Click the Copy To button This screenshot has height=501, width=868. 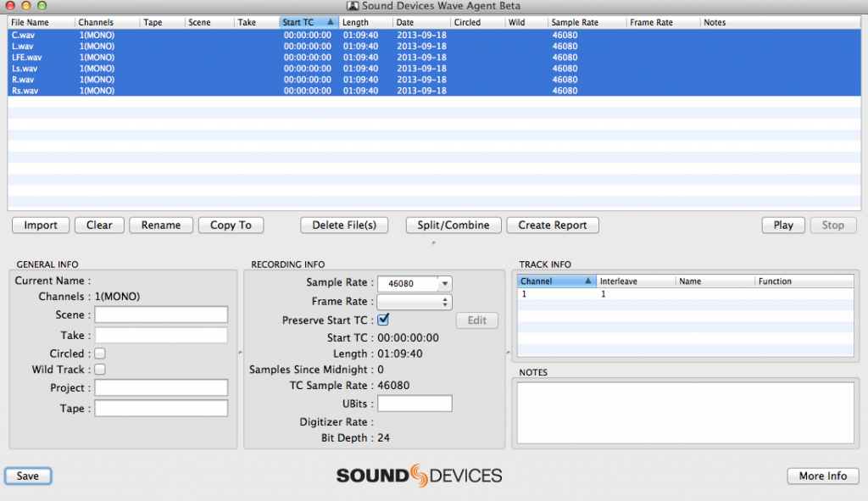231,225
